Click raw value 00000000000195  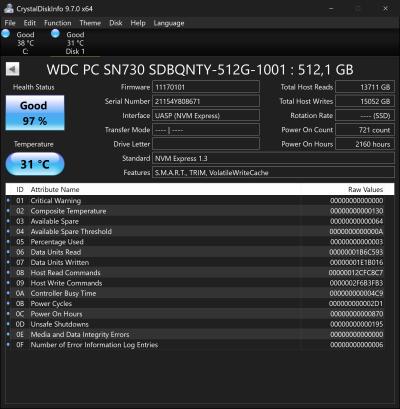(357, 324)
